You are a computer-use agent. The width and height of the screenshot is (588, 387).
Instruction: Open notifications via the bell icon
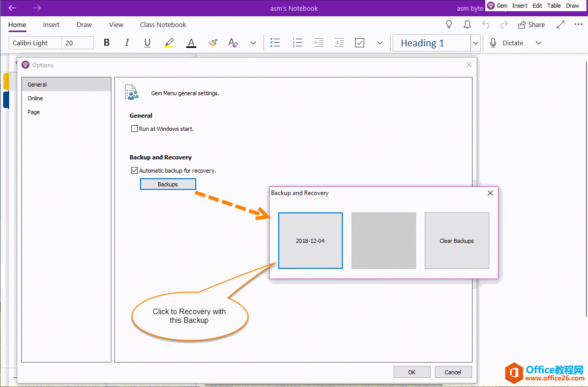click(x=467, y=24)
